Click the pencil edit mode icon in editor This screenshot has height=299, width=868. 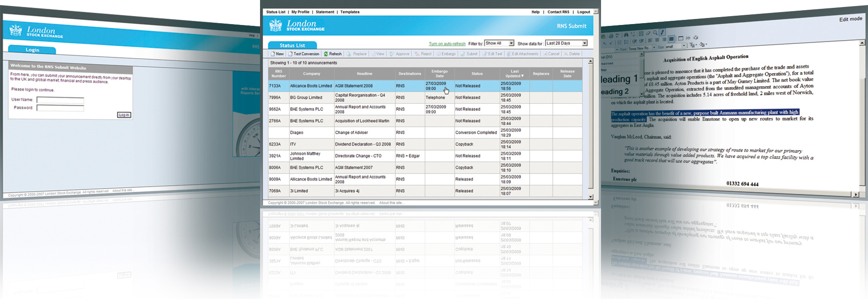pos(662,32)
